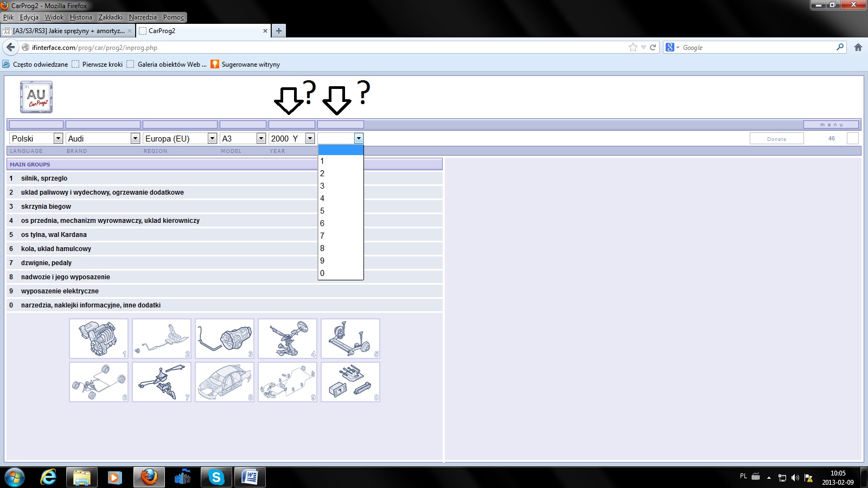
Task: Reload the page with the refresh icon
Action: [x=653, y=47]
